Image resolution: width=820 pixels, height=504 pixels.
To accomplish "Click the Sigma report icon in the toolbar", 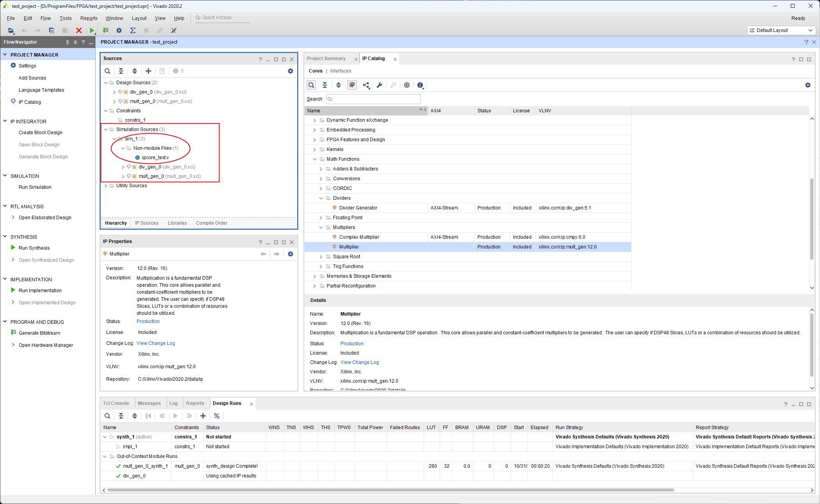I will click(133, 30).
